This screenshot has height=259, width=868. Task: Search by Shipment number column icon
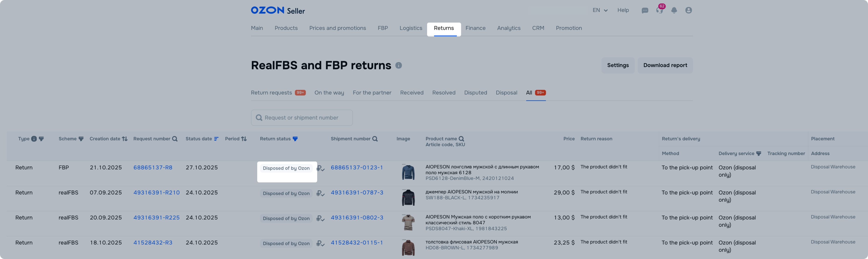click(375, 139)
